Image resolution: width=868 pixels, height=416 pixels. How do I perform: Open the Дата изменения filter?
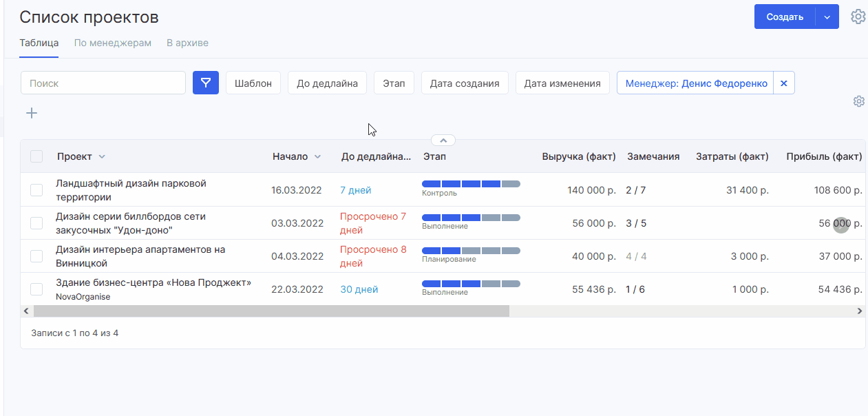point(562,83)
